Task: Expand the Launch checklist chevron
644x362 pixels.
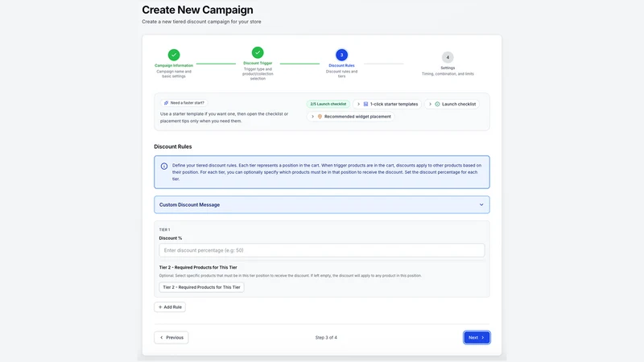Action: tap(430, 105)
